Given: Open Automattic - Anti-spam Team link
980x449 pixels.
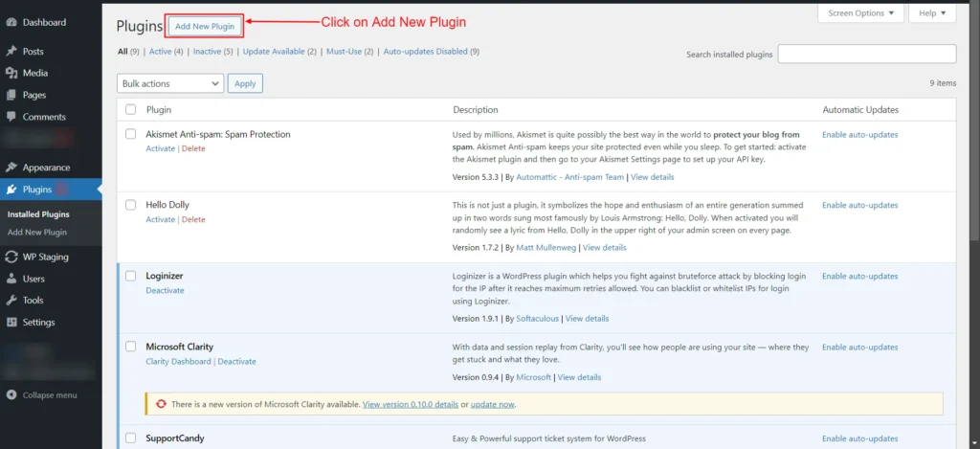Looking at the screenshot, I should (570, 178).
